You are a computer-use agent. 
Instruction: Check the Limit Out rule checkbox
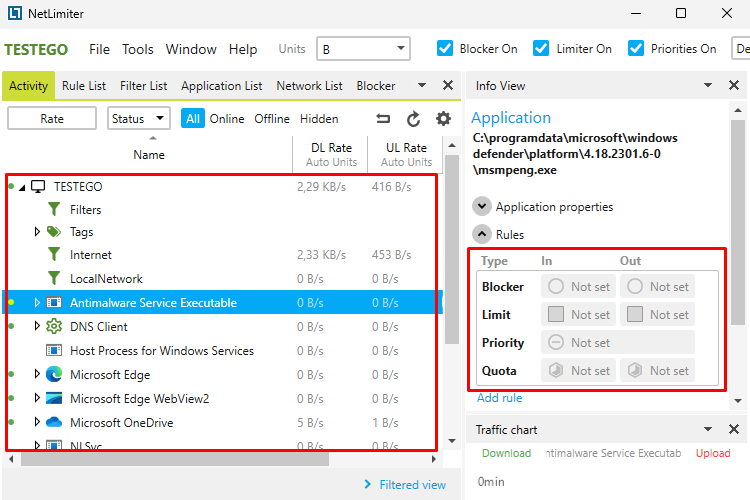coord(635,314)
